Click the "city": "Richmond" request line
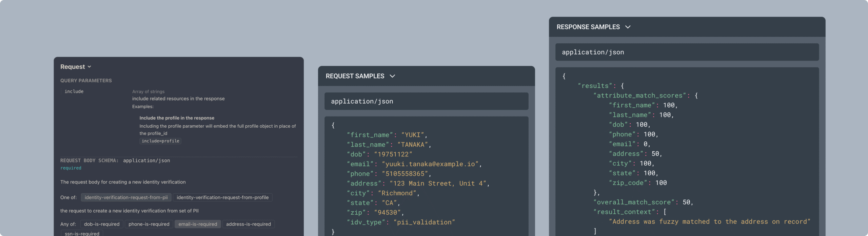The height and width of the screenshot is (236, 868). (x=383, y=193)
